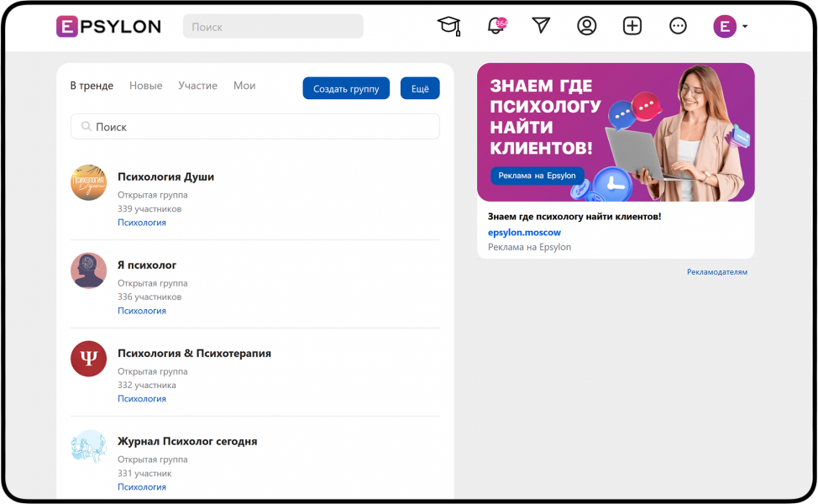This screenshot has height=504, width=818.
Task: Click ad headline Знаем где психологу найти клиентов!
Action: tap(574, 217)
